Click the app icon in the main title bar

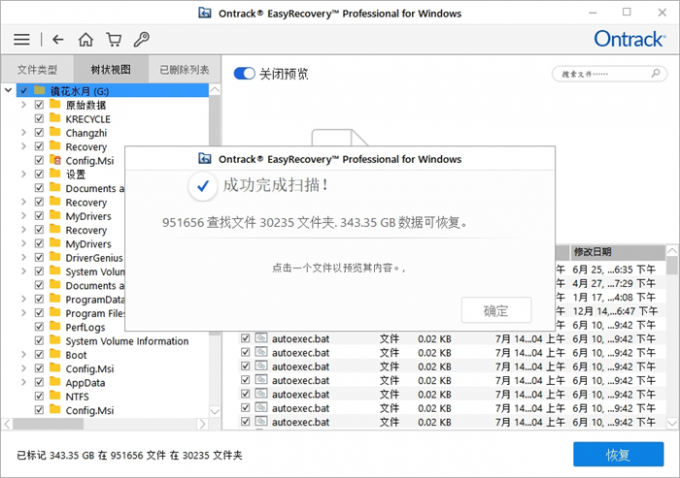pyautogui.click(x=205, y=13)
